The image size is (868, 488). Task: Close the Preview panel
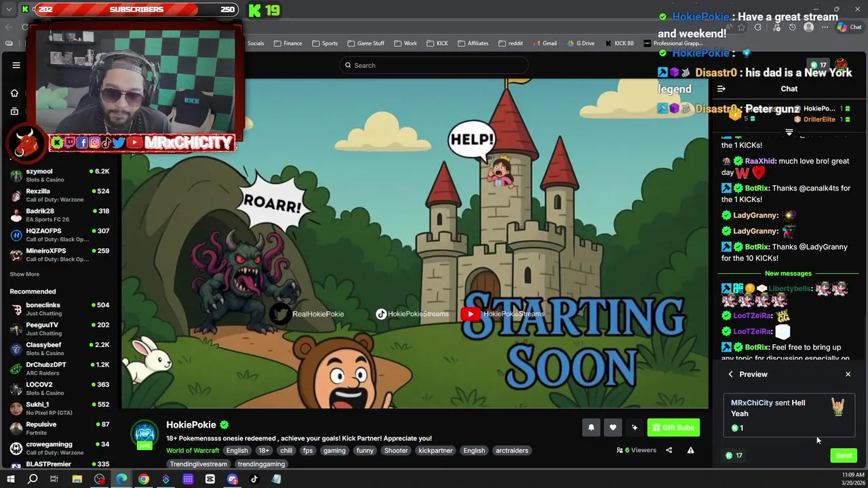[848, 374]
